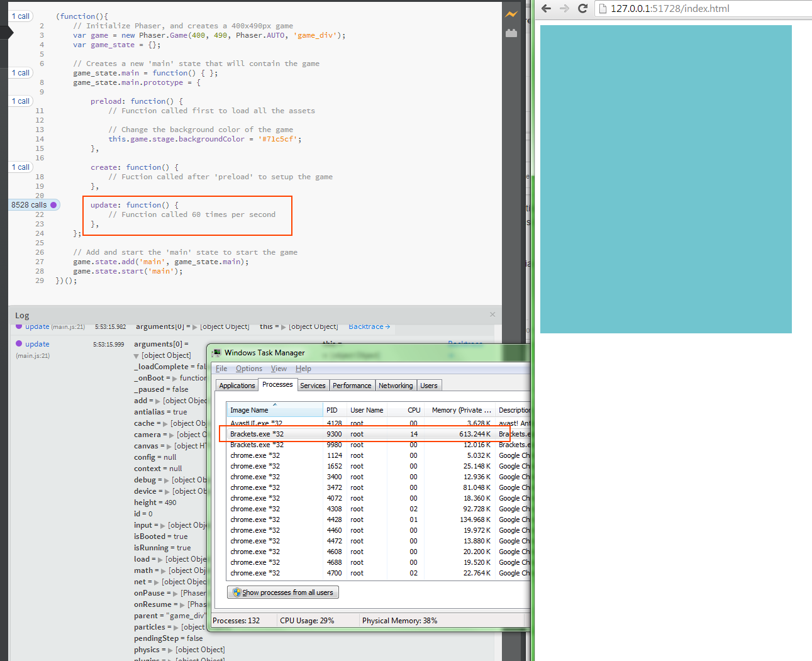Select AvastUI.exe process with PID 4128
The image size is (812, 661).
[x=379, y=423]
